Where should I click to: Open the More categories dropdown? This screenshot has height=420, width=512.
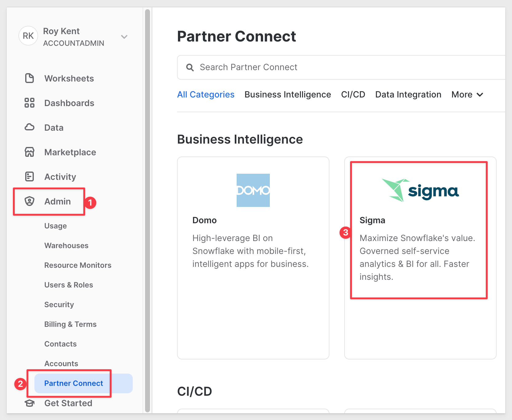point(467,95)
